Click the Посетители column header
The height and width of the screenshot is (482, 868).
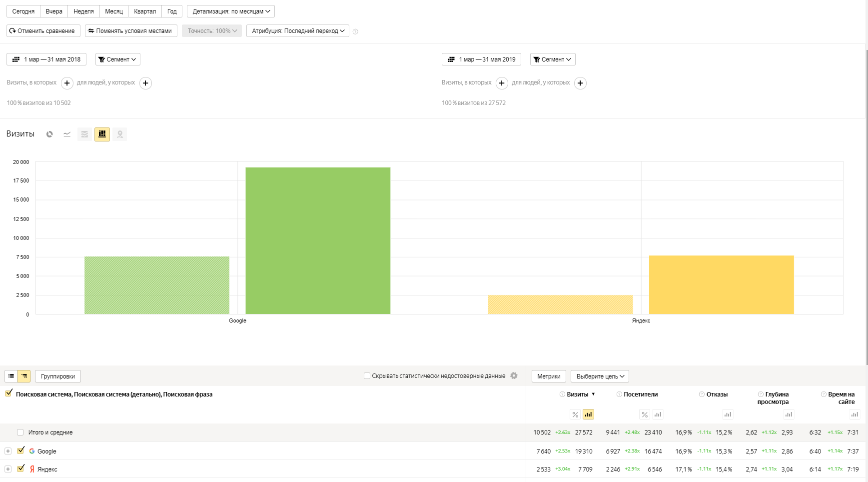click(641, 394)
